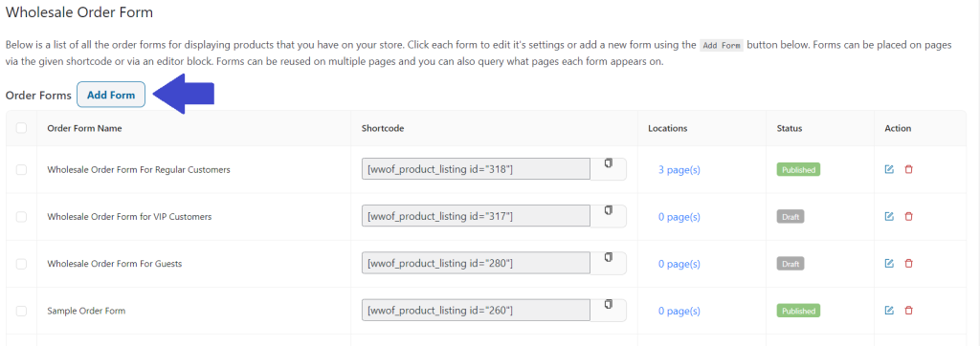Click the shortcode field with id="317"
Image resolution: width=980 pixels, height=346 pixels.
(476, 216)
